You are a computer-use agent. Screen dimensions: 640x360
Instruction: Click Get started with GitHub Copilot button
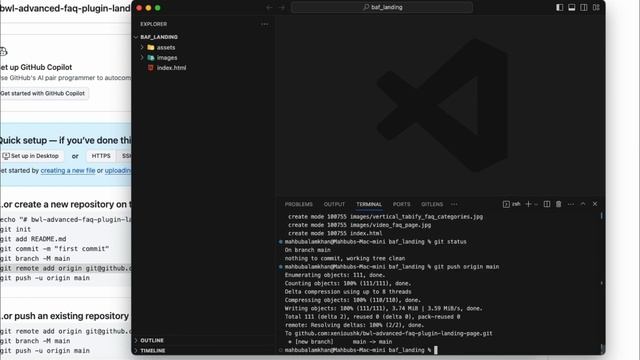click(x=43, y=93)
